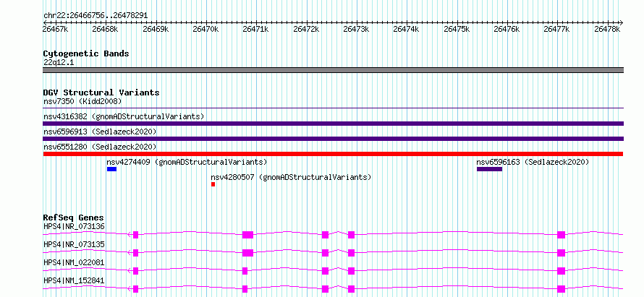The height and width of the screenshot is (297, 644).
Task: Open the HPS4|NM_152841 transcript label
Action: click(x=74, y=280)
